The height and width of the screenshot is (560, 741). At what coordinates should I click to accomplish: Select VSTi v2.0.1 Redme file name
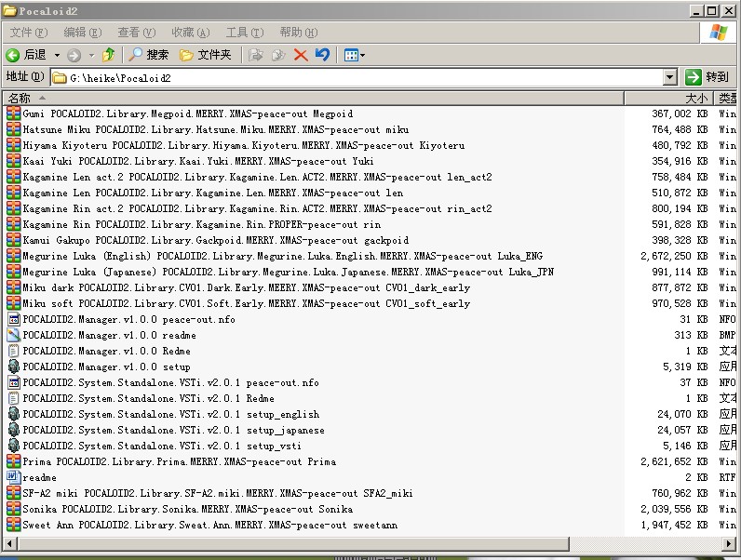pyautogui.click(x=148, y=398)
